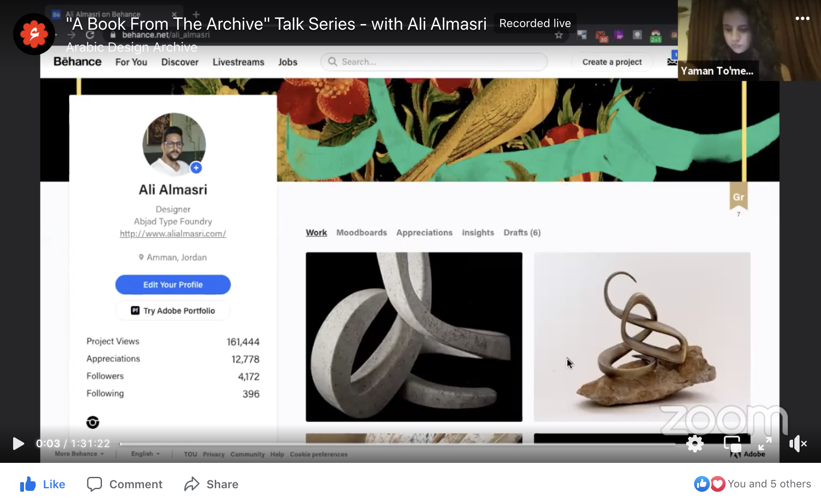The width and height of the screenshot is (821, 504).
Task: Click the purple RP browser extension icon
Action: pos(619,35)
